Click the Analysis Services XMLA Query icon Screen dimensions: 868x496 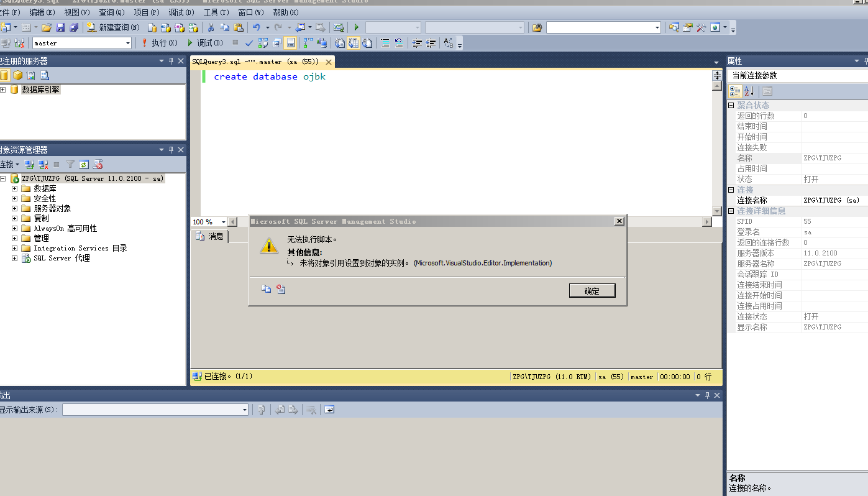(x=193, y=27)
